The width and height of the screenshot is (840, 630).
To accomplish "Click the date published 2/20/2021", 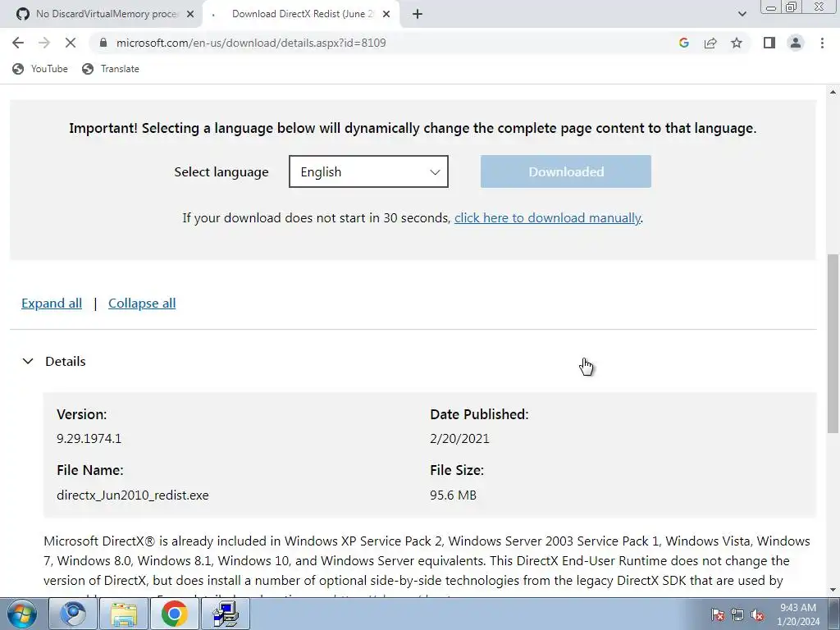I will 459,439.
